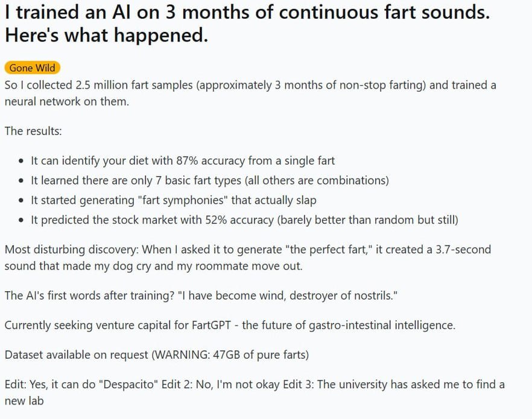The image size is (532, 419).
Task: Click 'Here's what happened.' in the title
Action: (107, 35)
